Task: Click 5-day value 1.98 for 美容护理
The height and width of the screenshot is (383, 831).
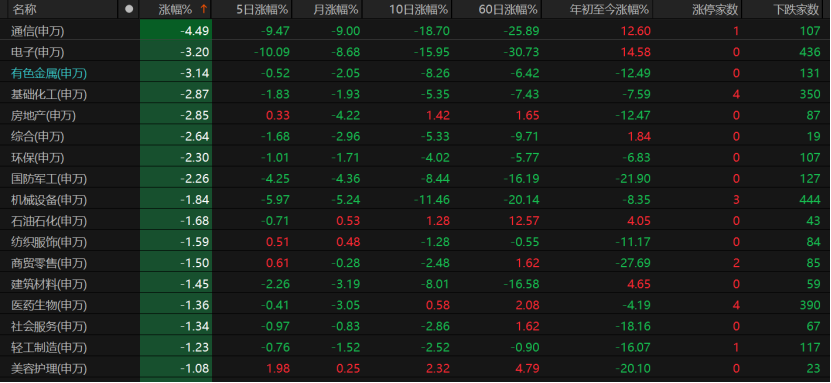Action: [278, 369]
